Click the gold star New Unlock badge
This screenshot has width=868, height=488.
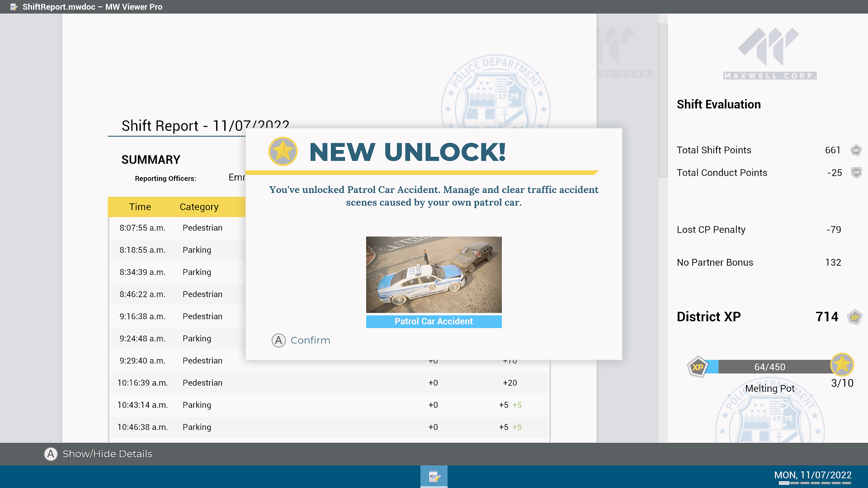(283, 151)
